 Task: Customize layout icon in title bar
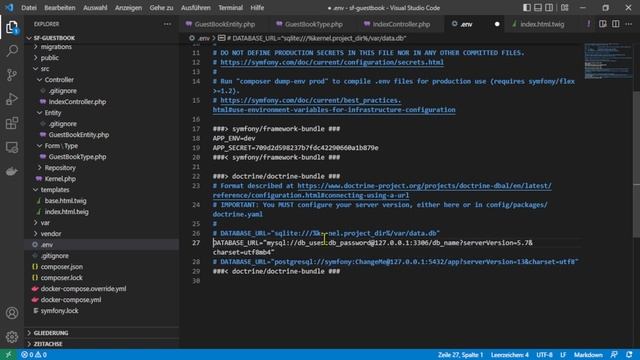[x=564, y=8]
